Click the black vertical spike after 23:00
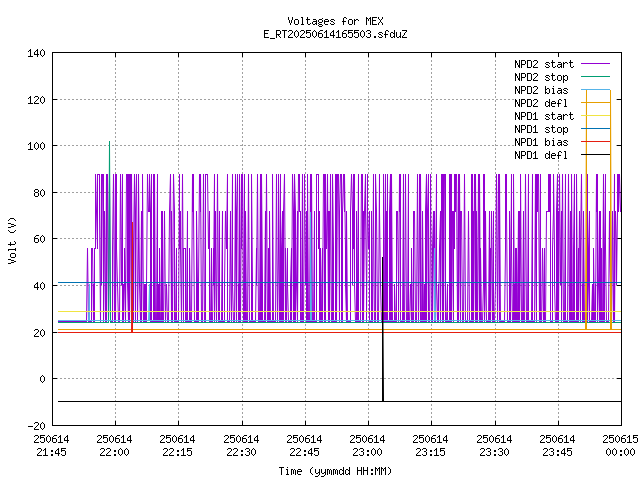 tap(382, 329)
